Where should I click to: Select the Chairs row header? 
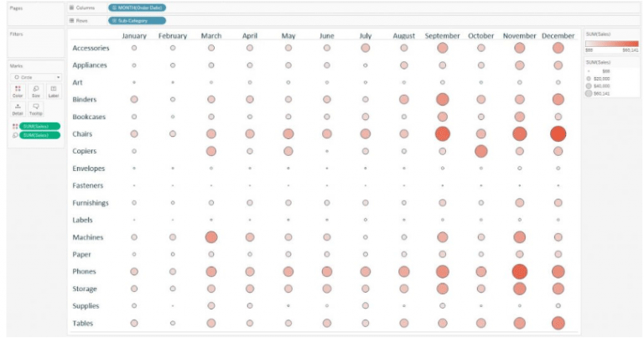pyautogui.click(x=82, y=134)
